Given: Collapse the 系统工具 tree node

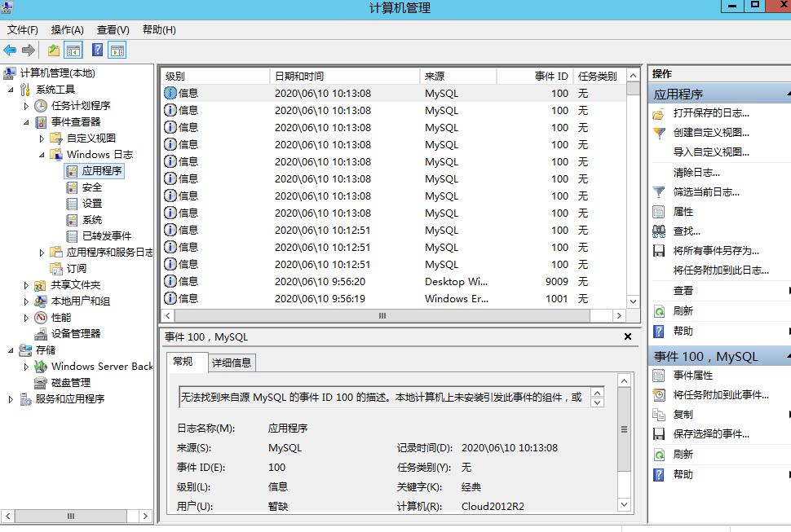Looking at the screenshot, I should tap(11, 90).
